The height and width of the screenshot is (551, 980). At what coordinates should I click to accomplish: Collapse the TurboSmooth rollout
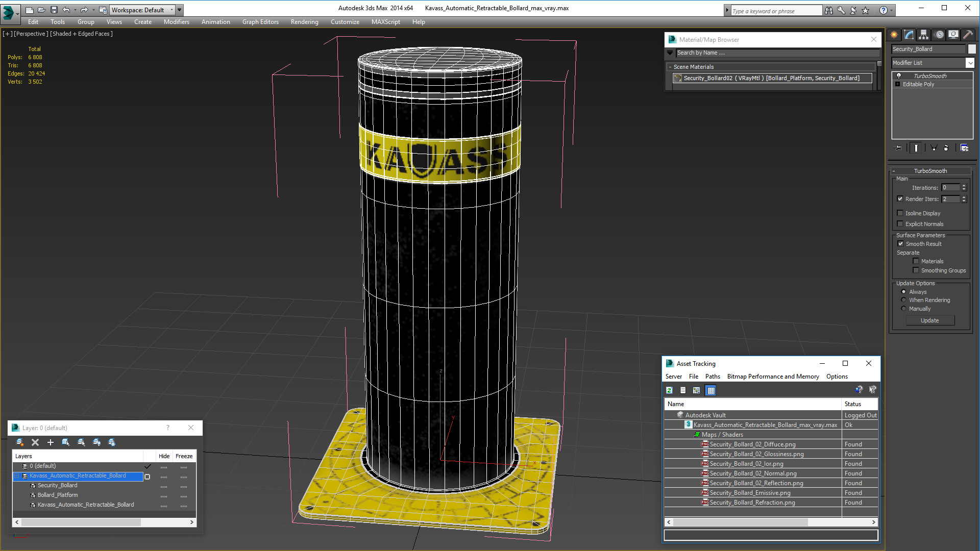click(x=894, y=171)
